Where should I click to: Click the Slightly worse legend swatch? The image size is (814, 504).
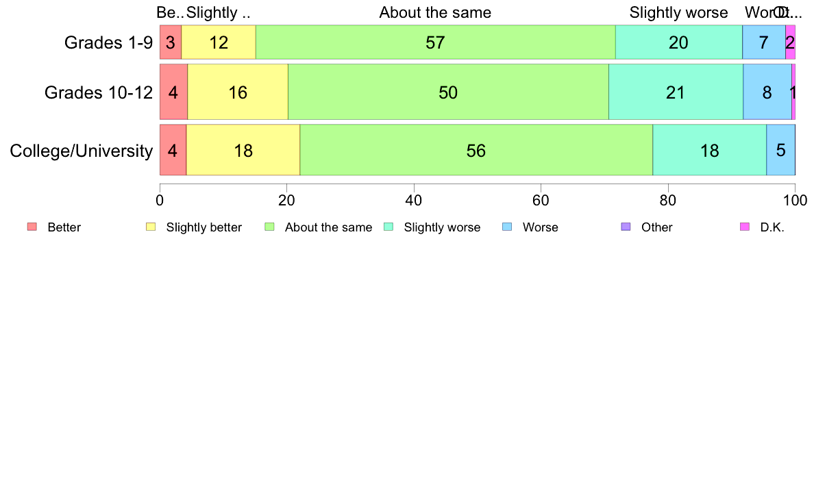pyautogui.click(x=388, y=227)
